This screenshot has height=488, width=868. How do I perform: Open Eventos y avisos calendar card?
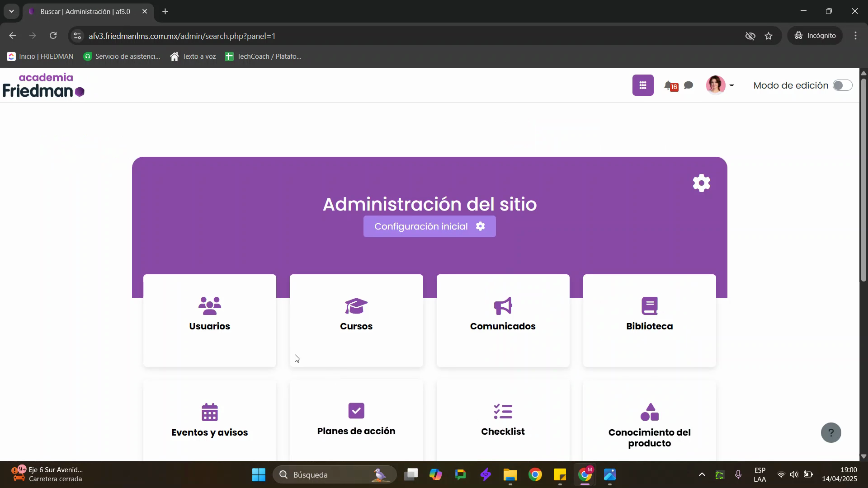209,420
